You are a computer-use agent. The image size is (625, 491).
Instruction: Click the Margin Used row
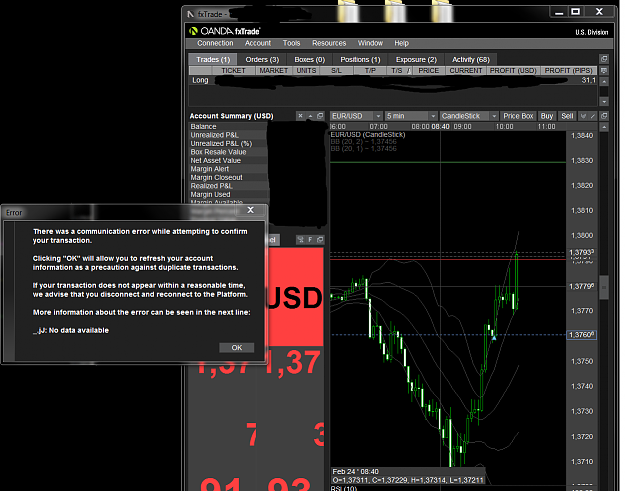pos(228,194)
